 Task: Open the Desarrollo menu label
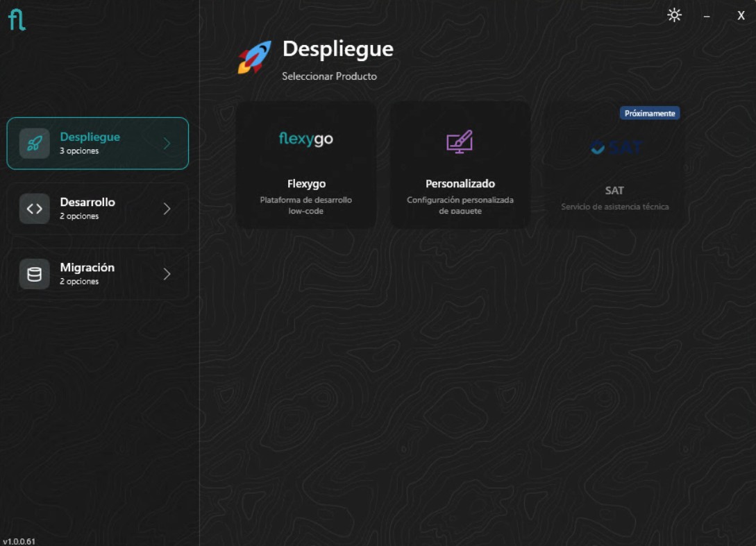87,202
